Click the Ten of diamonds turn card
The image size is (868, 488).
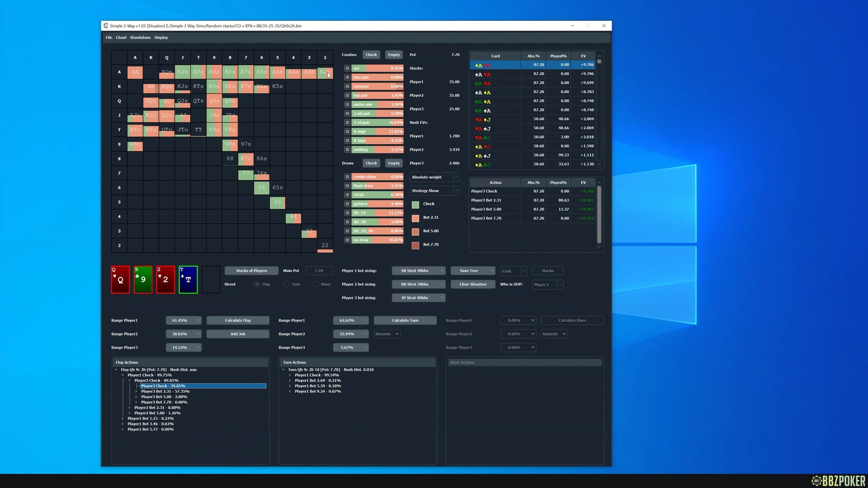188,280
